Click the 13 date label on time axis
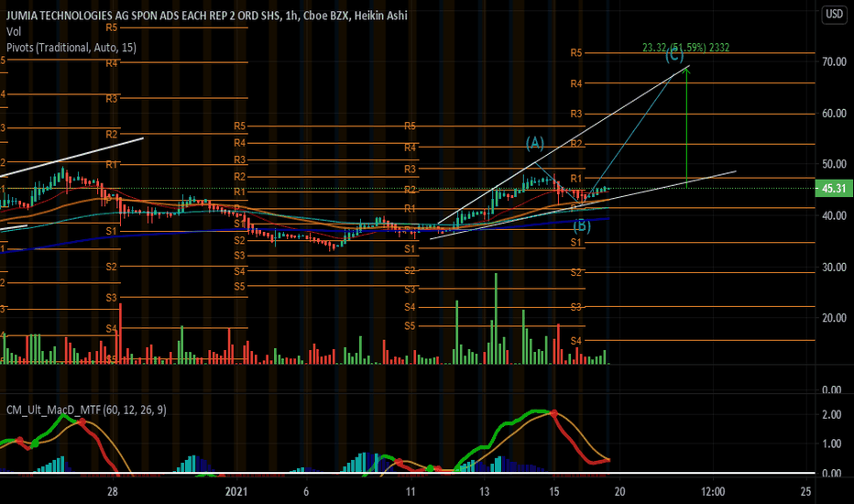This screenshot has width=854, height=504. pos(484,491)
